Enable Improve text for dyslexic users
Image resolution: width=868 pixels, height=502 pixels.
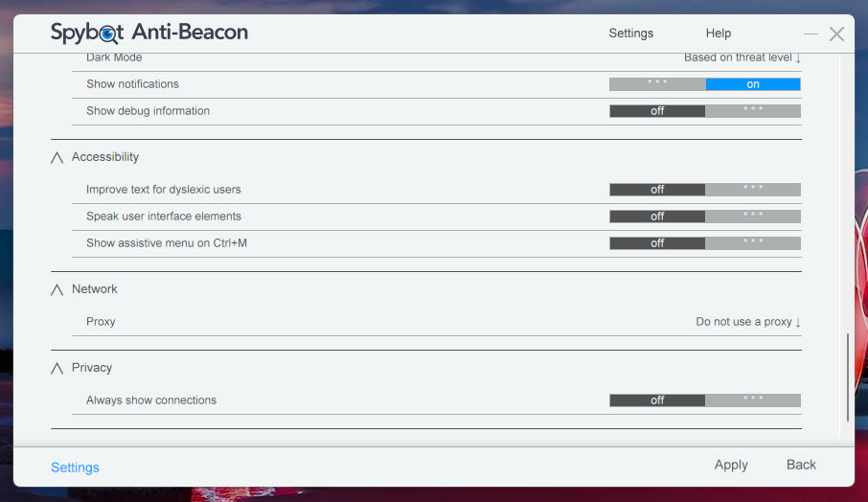click(705, 190)
